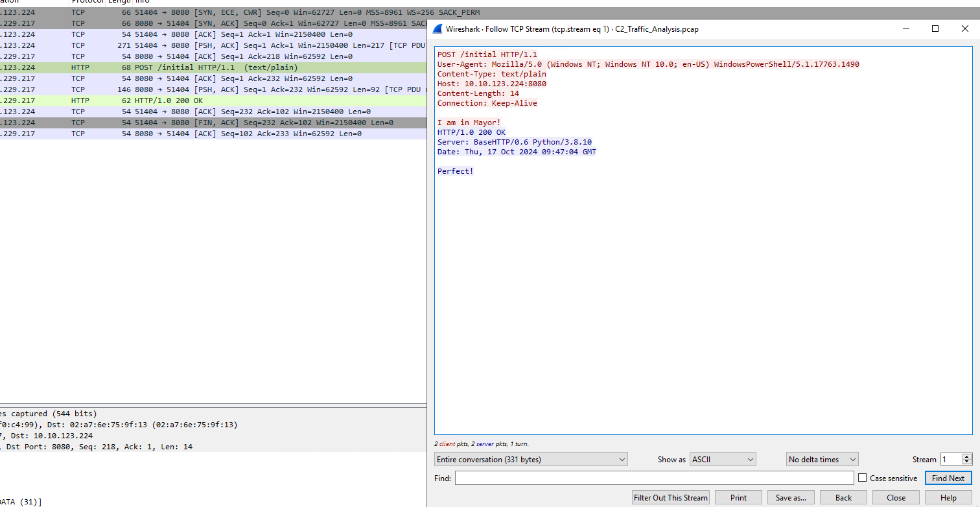Open the No delta times dropdown

pyautogui.click(x=822, y=460)
